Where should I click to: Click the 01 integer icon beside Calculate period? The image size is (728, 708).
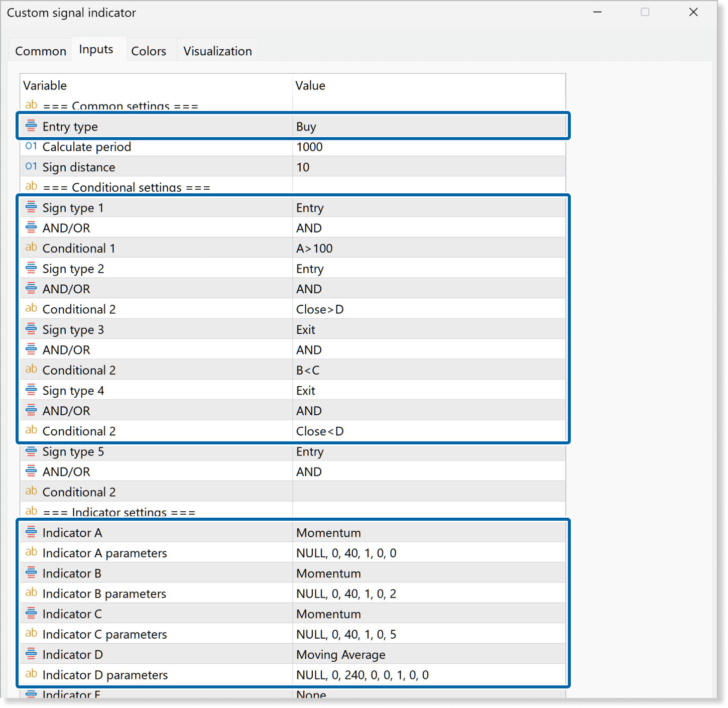click(31, 146)
